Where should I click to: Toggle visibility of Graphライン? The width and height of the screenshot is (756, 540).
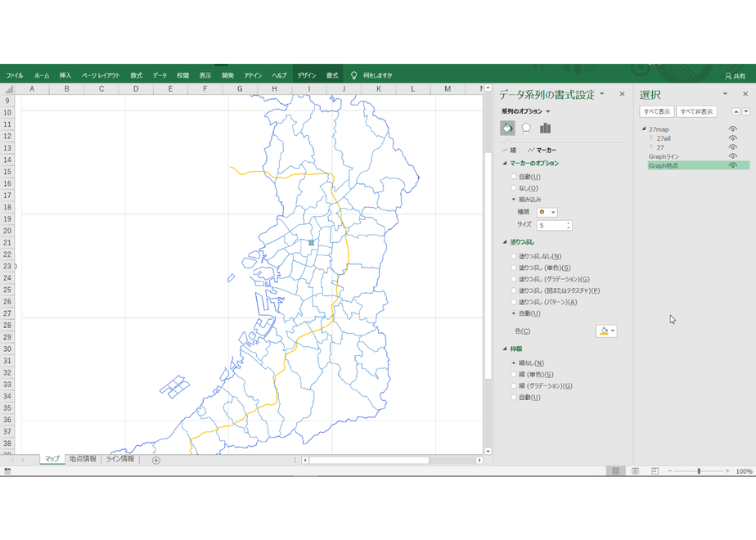tap(733, 157)
